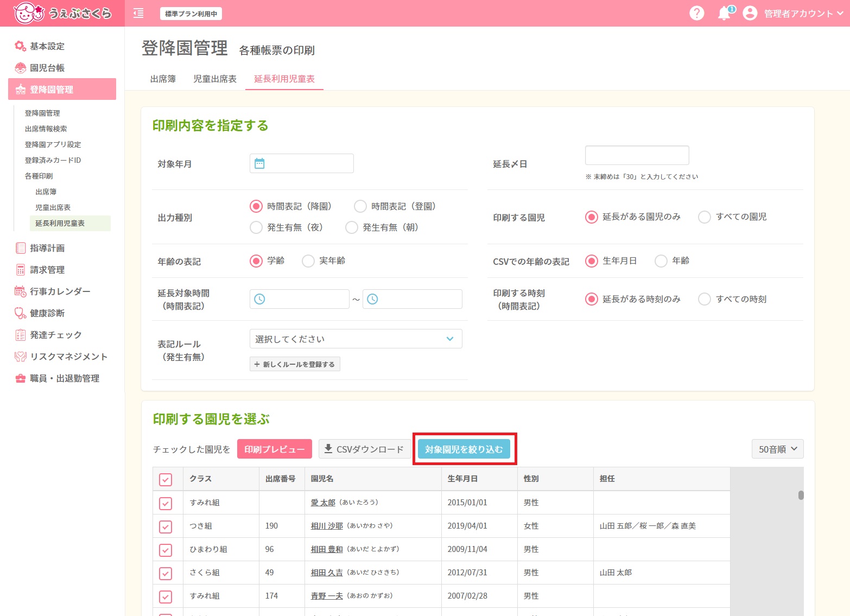Toggle the select-all checkbox in table header
Viewport: 850px width, 616px height.
166,479
